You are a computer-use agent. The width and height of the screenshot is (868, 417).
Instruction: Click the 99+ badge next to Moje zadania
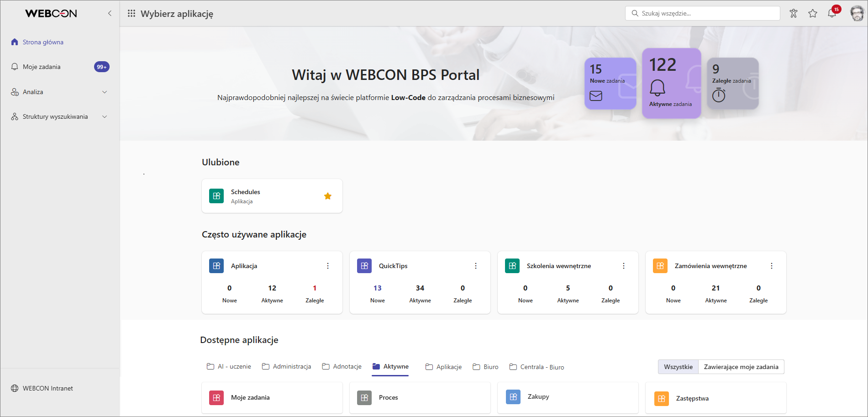pos(102,67)
